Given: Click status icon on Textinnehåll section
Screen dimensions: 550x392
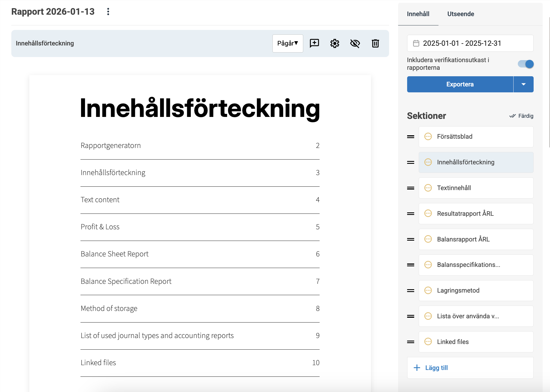Looking at the screenshot, I should 428,188.
